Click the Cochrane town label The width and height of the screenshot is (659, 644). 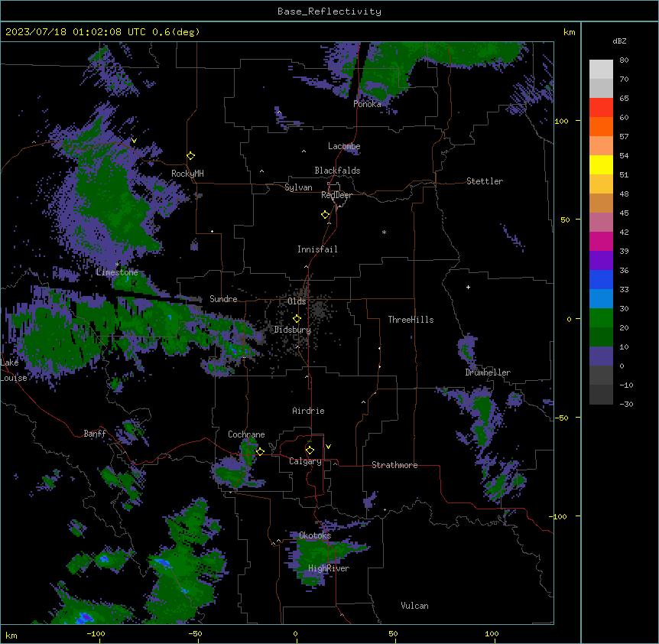coord(246,434)
